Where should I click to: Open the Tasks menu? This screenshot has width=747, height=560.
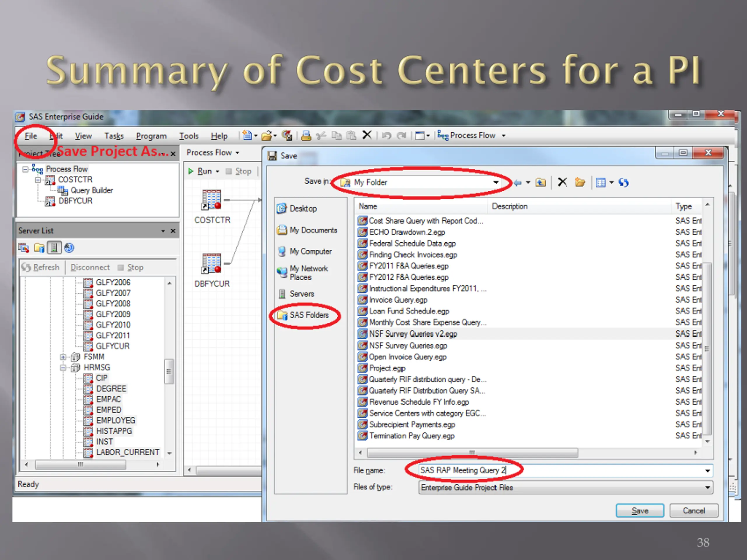pos(114,136)
